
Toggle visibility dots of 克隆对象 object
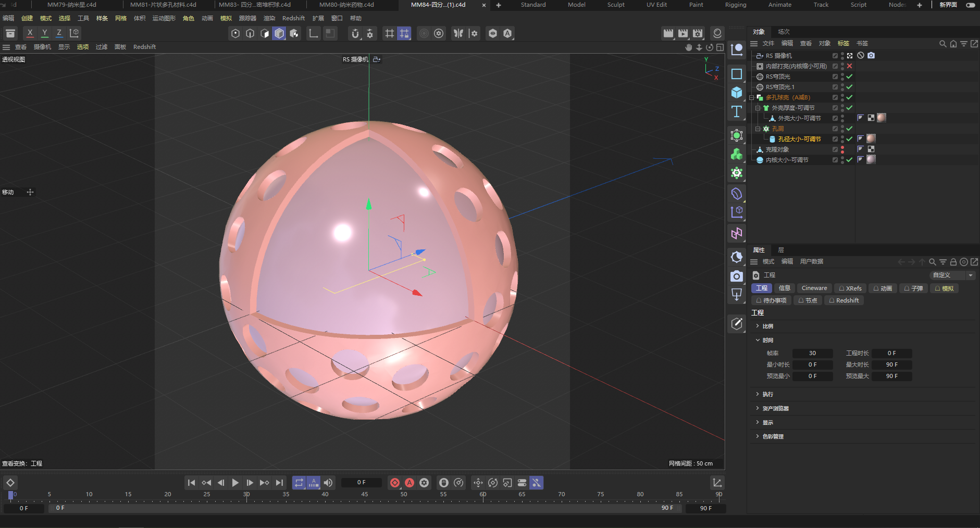[842, 149]
